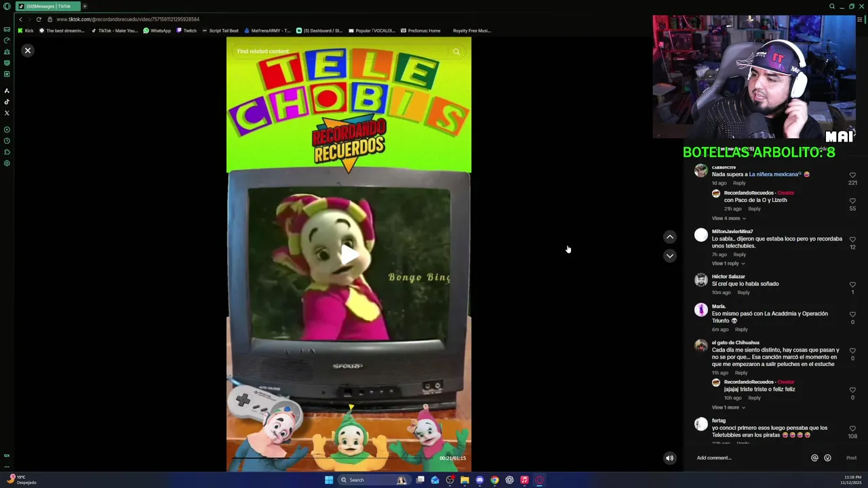Like the comment by carroncito
This screenshot has width=868, height=488.
click(x=852, y=175)
